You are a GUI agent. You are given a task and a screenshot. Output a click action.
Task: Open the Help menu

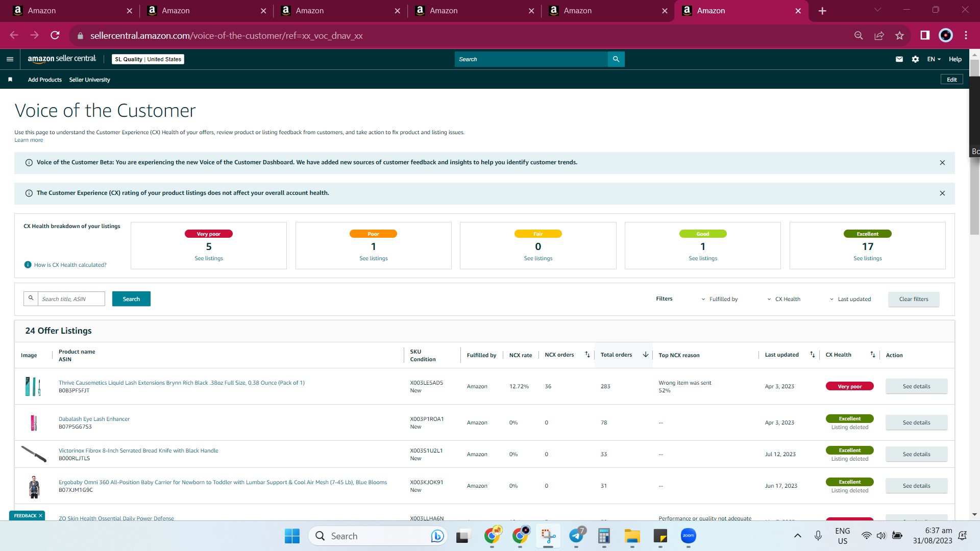[955, 59]
